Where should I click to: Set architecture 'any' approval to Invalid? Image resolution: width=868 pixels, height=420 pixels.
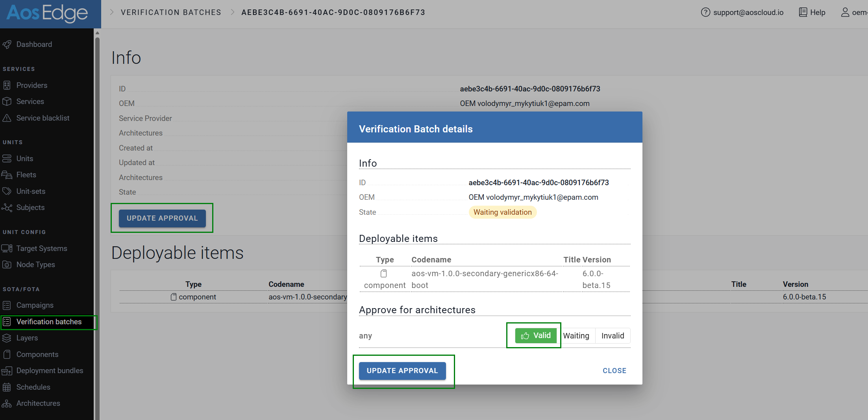613,336
